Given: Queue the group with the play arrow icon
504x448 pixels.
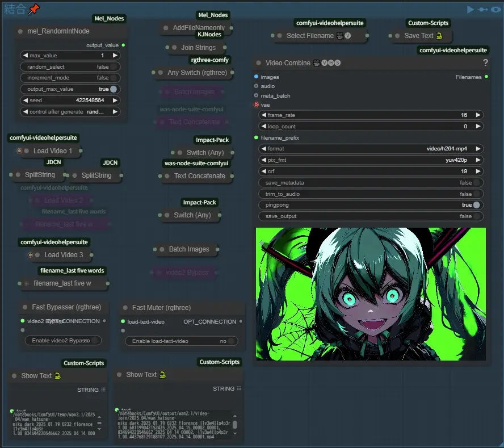Looking at the screenshot, I should pos(471,9).
